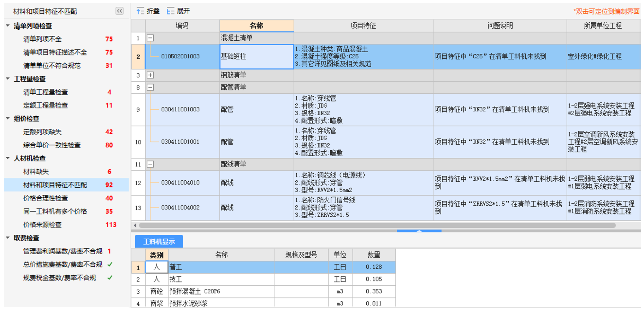644x309 pixels.
Task: Collapse the 清单列项检查 tree section
Action: pyautogui.click(x=8, y=26)
